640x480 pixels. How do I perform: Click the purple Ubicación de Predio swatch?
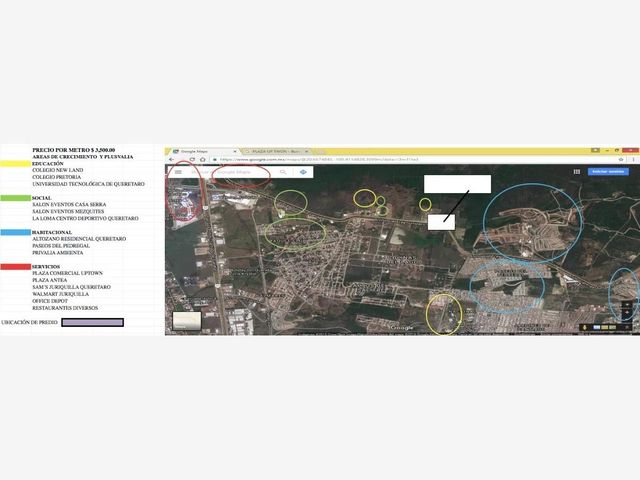[x=93, y=322]
